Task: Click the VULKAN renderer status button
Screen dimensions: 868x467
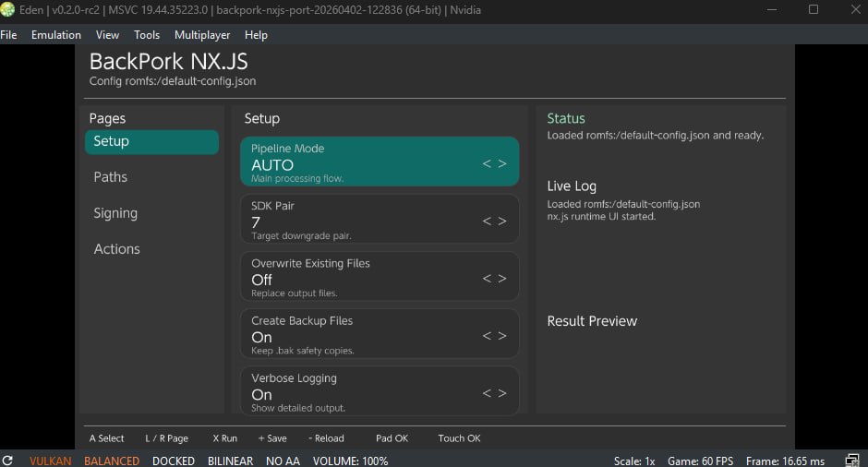Action: point(51,461)
